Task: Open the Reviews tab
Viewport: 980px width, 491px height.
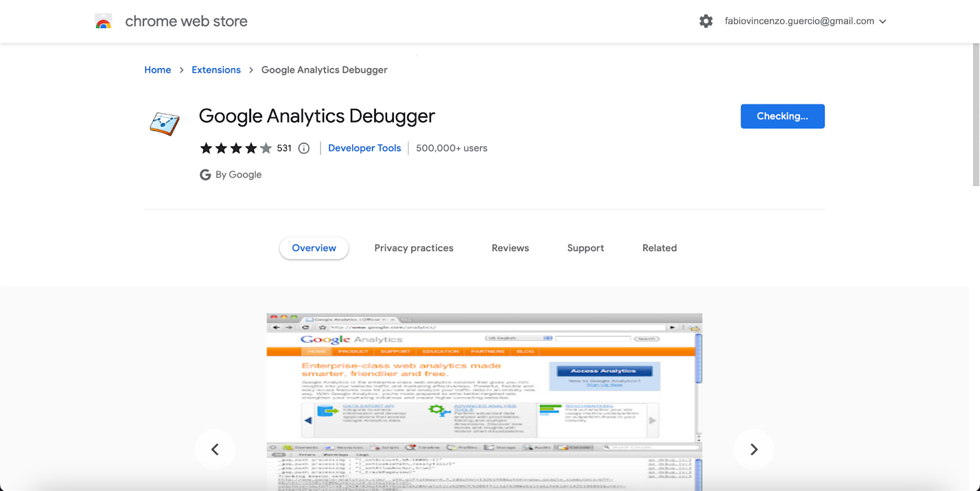Action: point(510,248)
